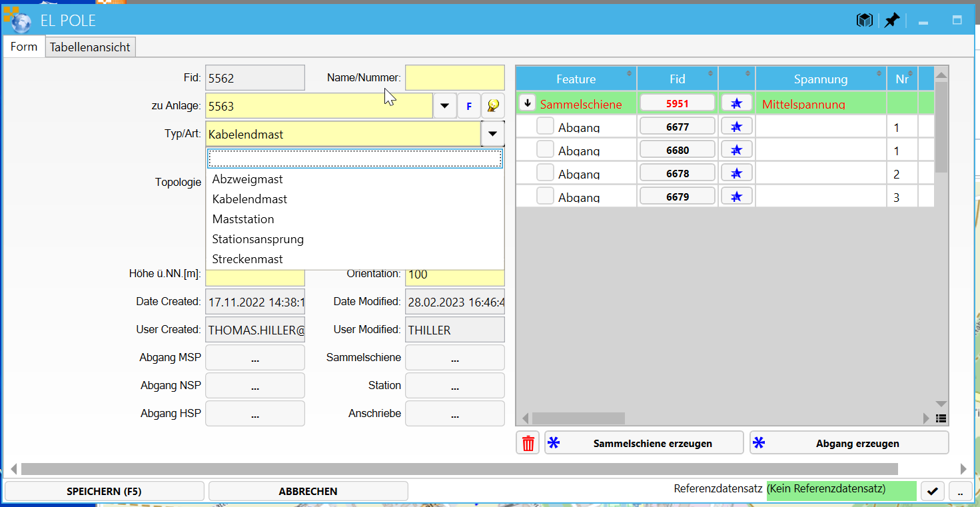Sort table by Spannung column header
Image resolution: width=980 pixels, height=507 pixels.
pyautogui.click(x=821, y=79)
